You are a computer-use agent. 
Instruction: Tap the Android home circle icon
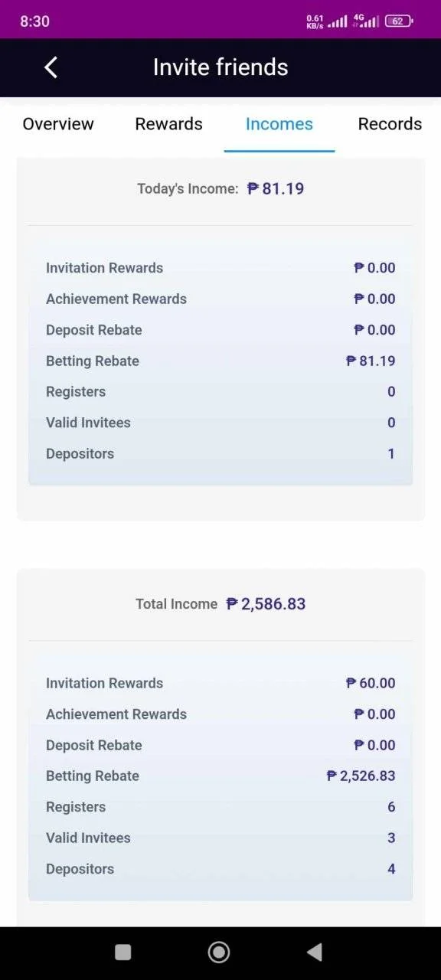pyautogui.click(x=219, y=952)
